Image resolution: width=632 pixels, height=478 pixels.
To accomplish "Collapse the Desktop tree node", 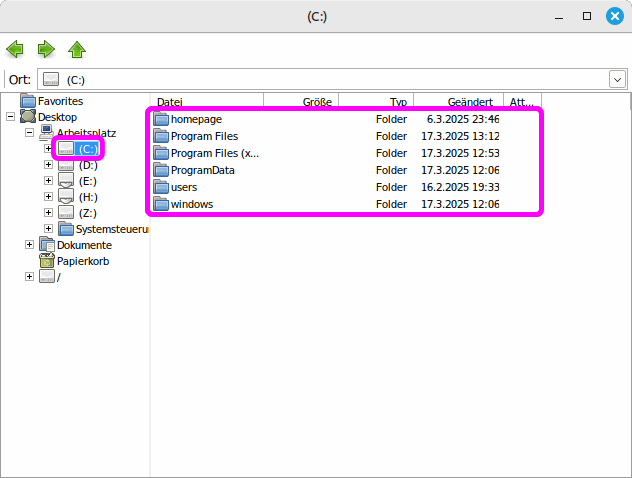I will click(11, 117).
